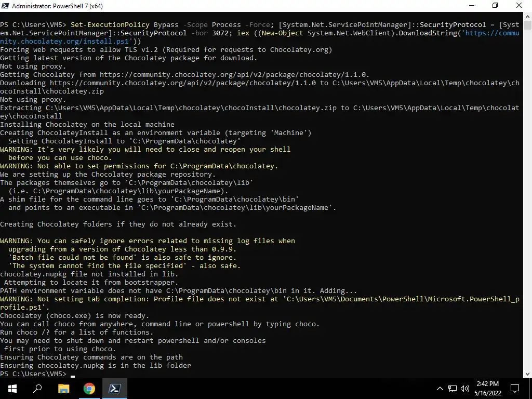Click 'Forcing web requests to allow TLS v1.2' line
Screen dimensions: 532x399
pos(166,50)
